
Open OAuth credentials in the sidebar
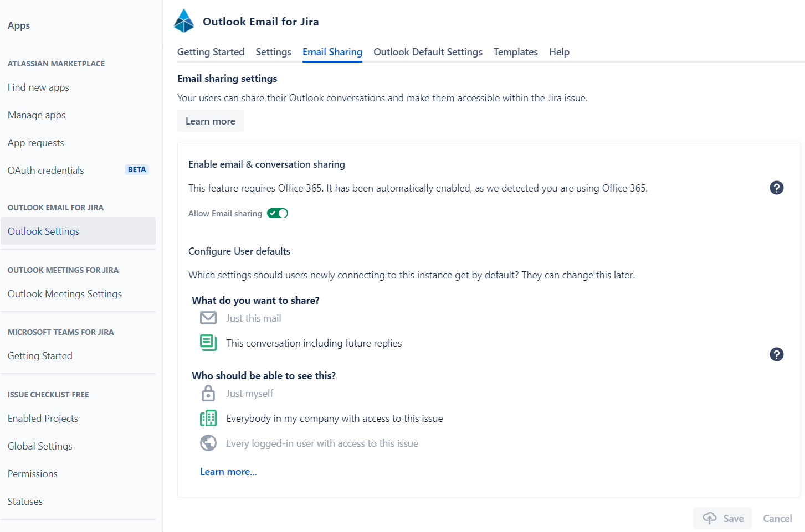tap(45, 170)
